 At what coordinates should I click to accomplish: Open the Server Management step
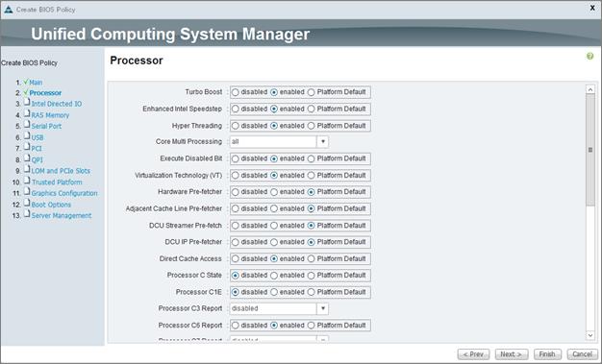pyautogui.click(x=62, y=215)
